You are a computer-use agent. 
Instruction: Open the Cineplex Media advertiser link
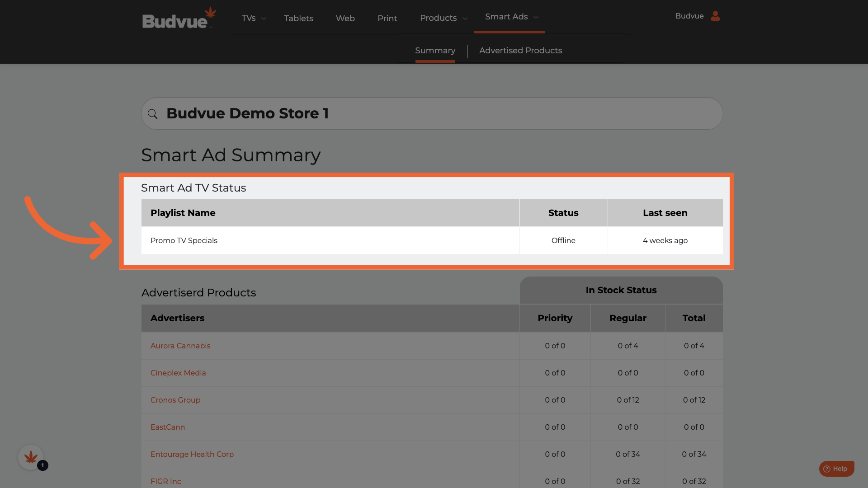coord(178,373)
